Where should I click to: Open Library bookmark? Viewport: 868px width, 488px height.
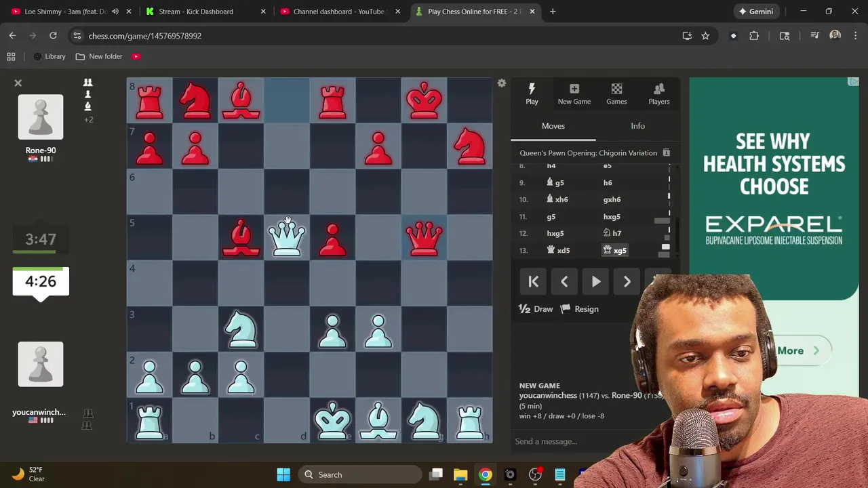(x=50, y=56)
